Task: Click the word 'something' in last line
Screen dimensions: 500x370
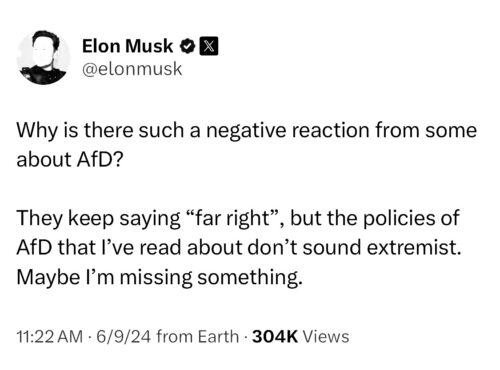Action: coord(247,277)
